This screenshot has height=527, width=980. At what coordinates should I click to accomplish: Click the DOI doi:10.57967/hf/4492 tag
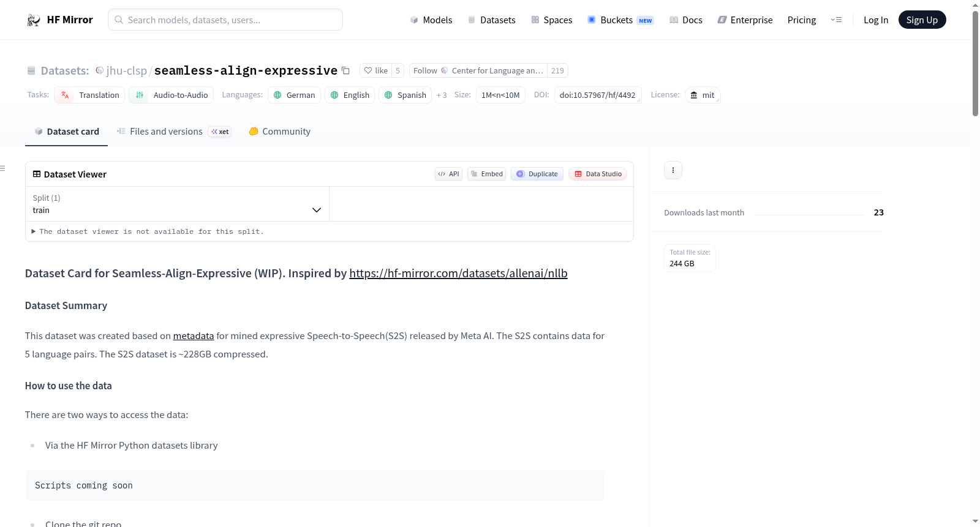click(x=598, y=95)
